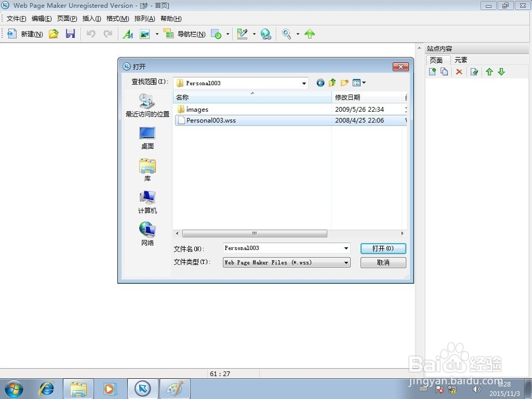Image resolution: width=532 pixels, height=399 pixels.
Task: Expand the pencil tool dropdown arrow
Action: (254, 34)
